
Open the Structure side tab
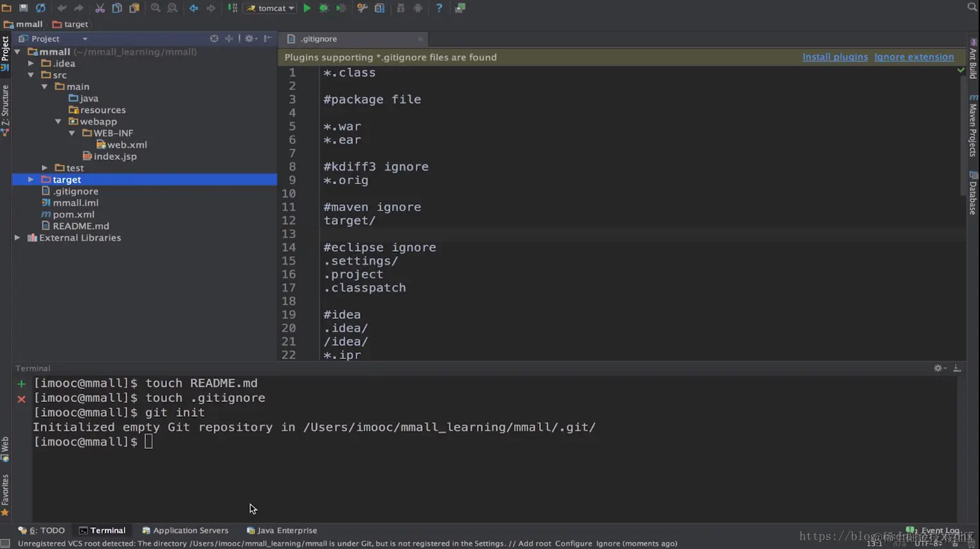[x=5, y=110]
